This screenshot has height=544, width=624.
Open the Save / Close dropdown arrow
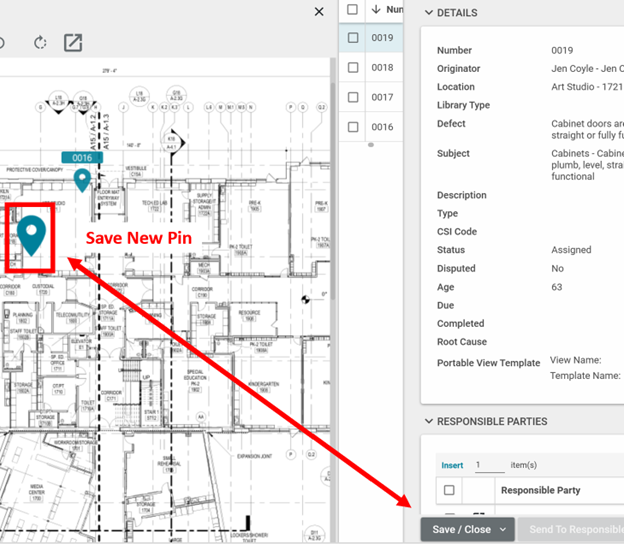tap(504, 529)
